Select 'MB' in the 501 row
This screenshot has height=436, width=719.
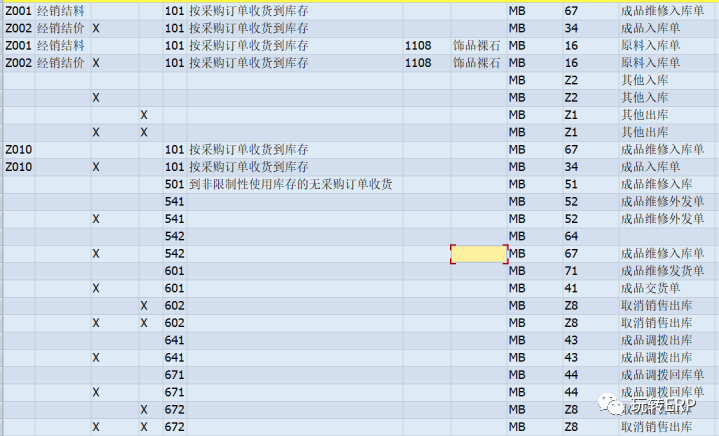(x=517, y=184)
